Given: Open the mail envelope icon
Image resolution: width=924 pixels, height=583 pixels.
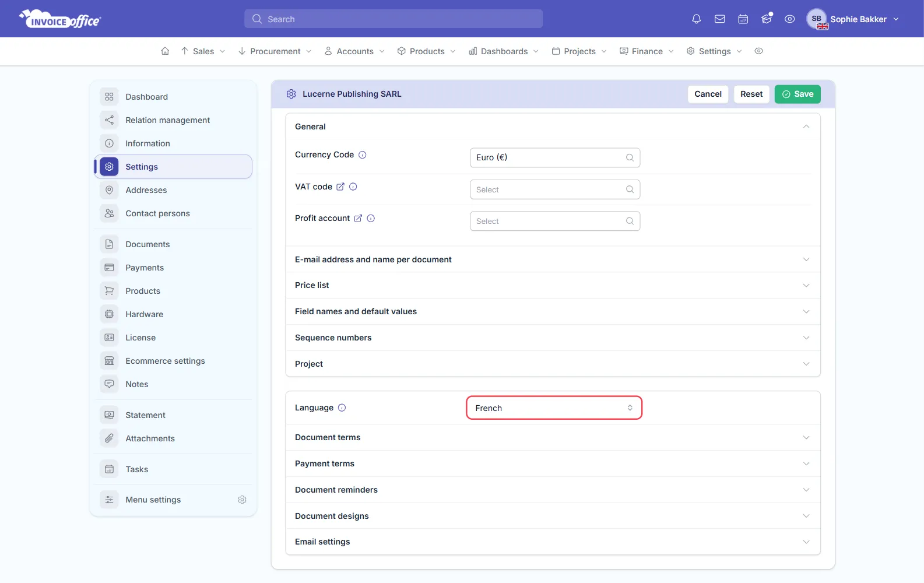Looking at the screenshot, I should pyautogui.click(x=719, y=19).
